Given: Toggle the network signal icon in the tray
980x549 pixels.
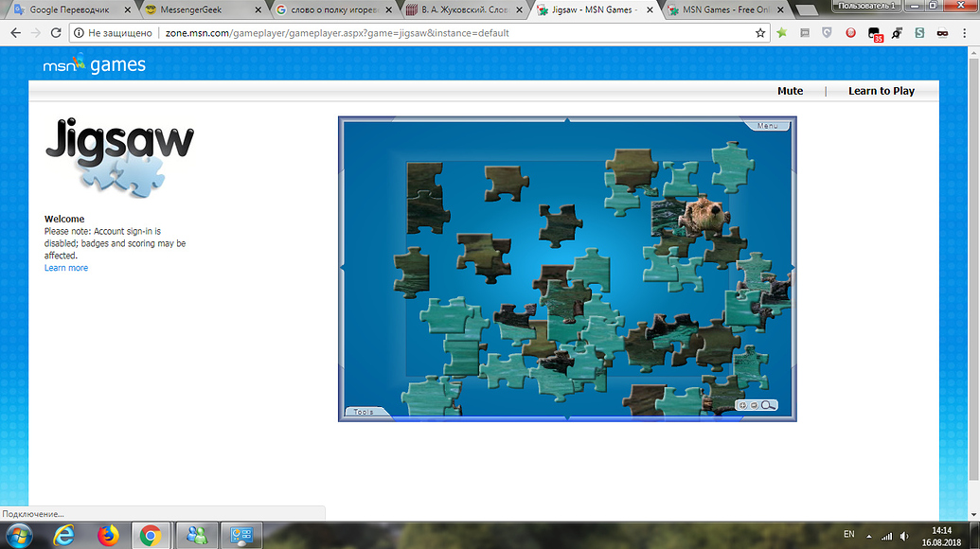Looking at the screenshot, I should tap(888, 536).
